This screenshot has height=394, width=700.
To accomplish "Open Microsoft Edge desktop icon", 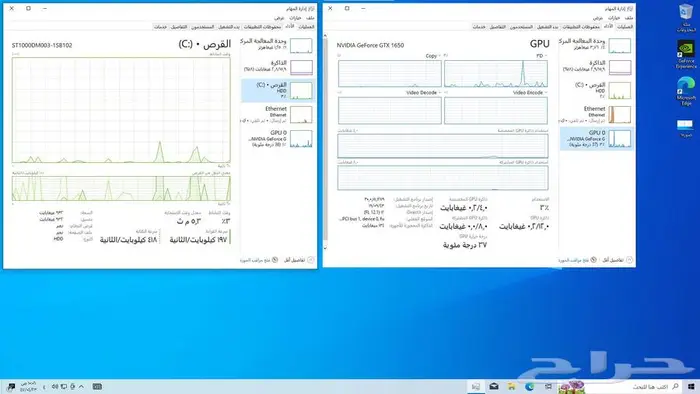I will [686, 91].
